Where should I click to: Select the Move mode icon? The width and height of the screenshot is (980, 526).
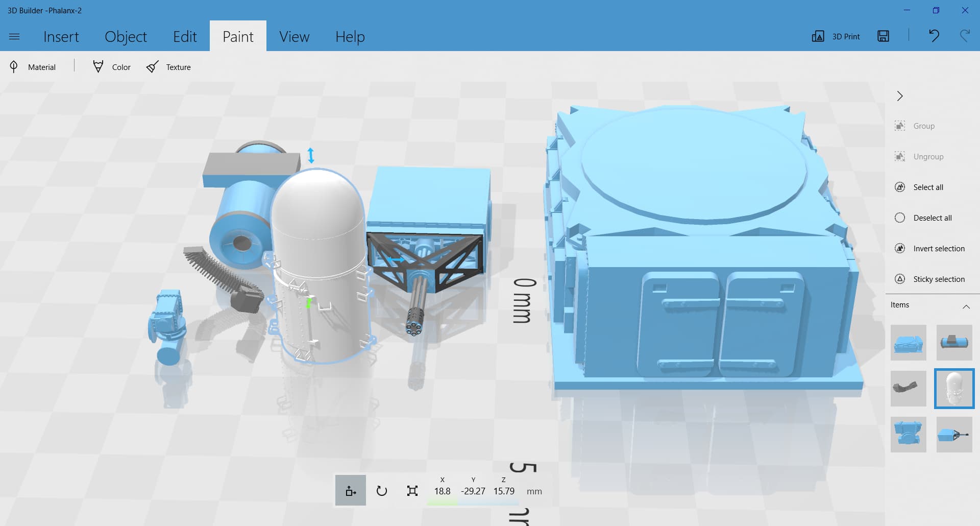coord(351,491)
